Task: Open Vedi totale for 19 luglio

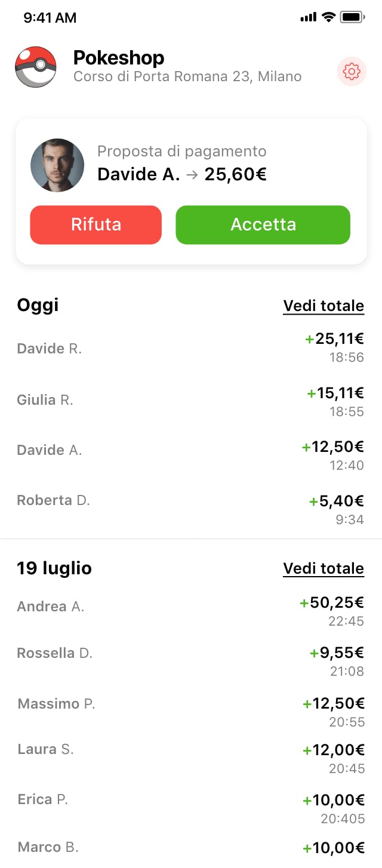Action: [x=324, y=568]
